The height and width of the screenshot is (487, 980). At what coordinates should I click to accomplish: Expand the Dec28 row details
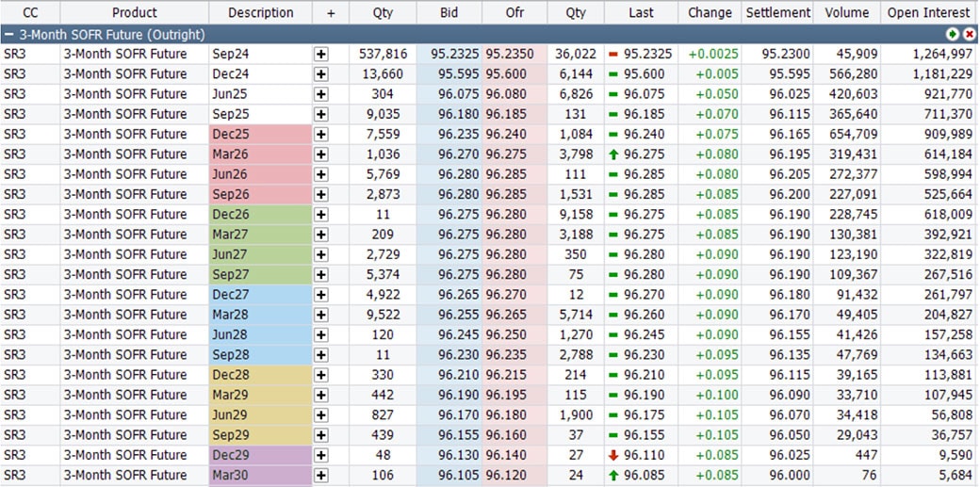coord(321,375)
